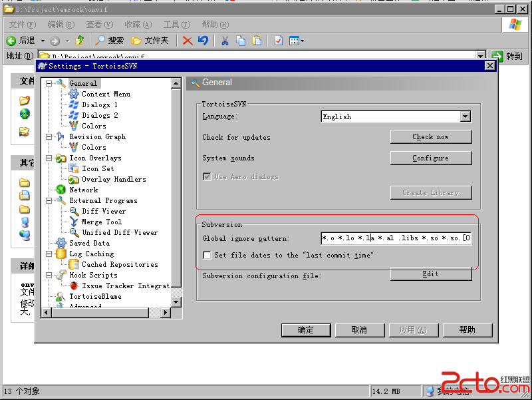Toggle Use Aero dialogs checkbox
Viewport: 532px width, 400px height.
click(x=207, y=176)
